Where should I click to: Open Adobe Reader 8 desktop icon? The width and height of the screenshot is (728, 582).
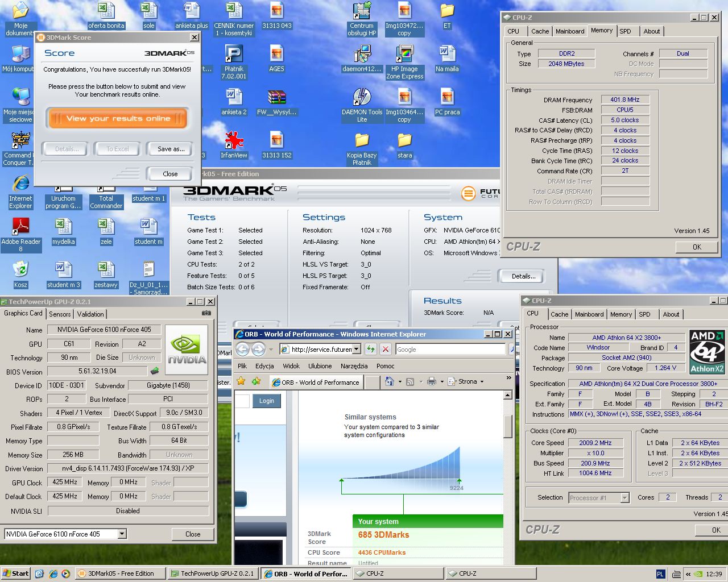pos(20,235)
